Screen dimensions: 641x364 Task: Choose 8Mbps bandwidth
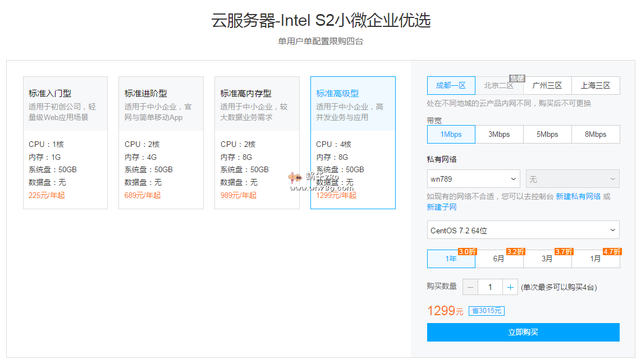596,135
